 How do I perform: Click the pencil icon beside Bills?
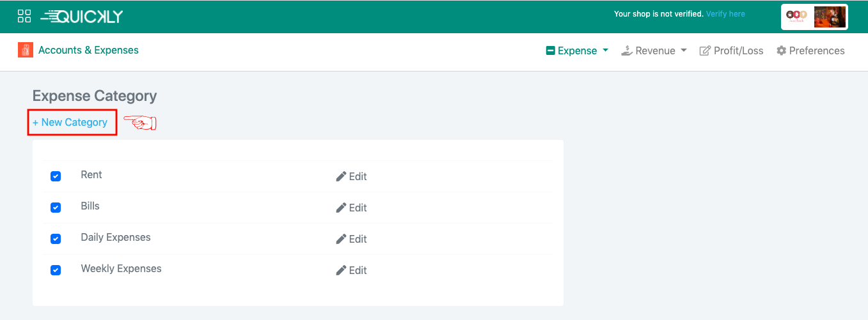tap(341, 208)
